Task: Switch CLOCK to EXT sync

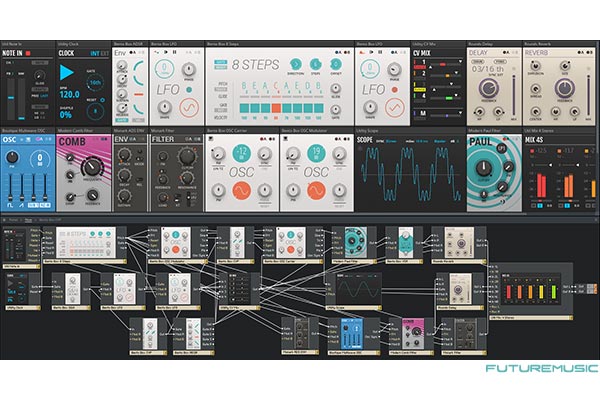Action: coord(104,53)
